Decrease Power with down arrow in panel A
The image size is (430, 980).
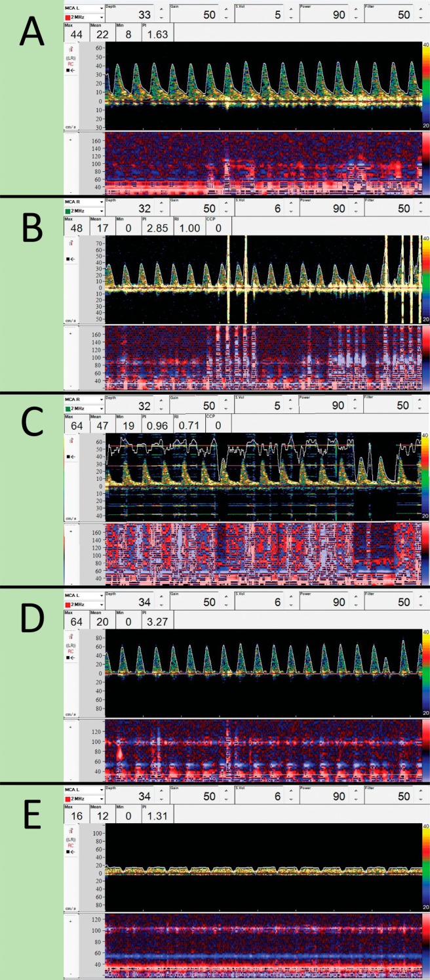[356, 18]
